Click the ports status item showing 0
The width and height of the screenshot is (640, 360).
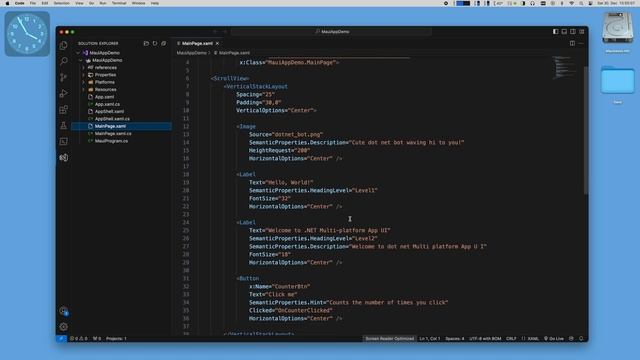[x=97, y=338]
